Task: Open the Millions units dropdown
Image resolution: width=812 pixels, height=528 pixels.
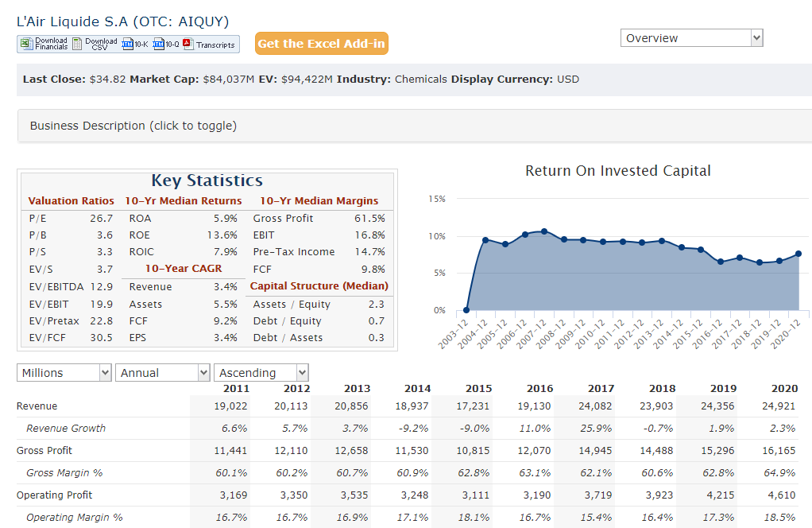Action: pos(64,373)
